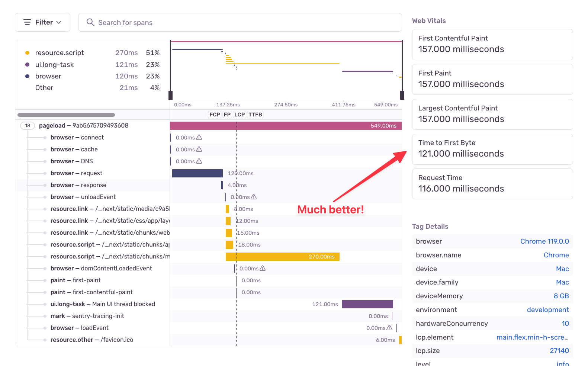Screen dimensions: 588x366
Task: Open the Largest Contentful Paint vitals card
Action: pyautogui.click(x=492, y=115)
